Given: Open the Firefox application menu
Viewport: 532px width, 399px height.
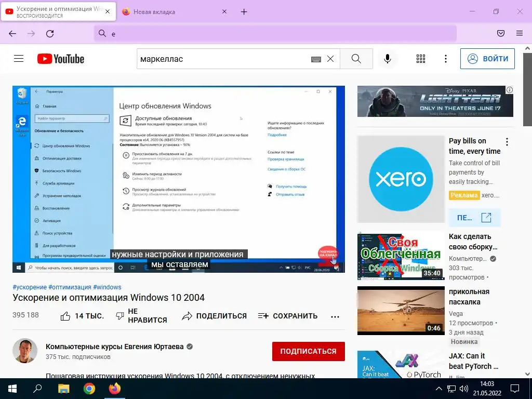Looking at the screenshot, I should click(520, 33).
